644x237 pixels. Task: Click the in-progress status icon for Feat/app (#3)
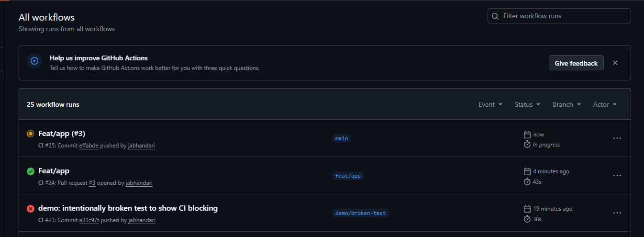click(31, 134)
